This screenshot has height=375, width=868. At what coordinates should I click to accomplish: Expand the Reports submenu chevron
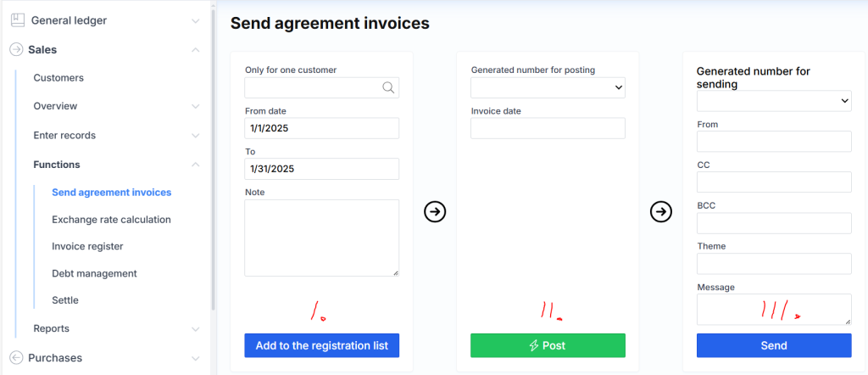(x=196, y=329)
